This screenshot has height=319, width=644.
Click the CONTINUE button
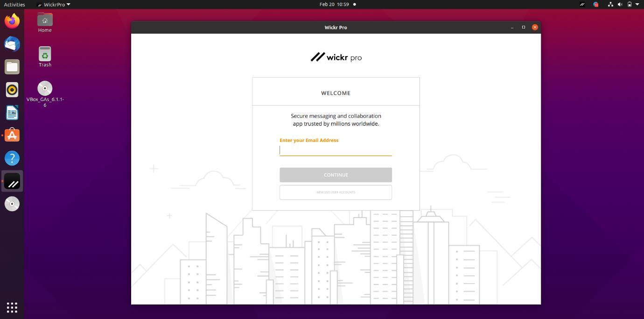pos(336,175)
